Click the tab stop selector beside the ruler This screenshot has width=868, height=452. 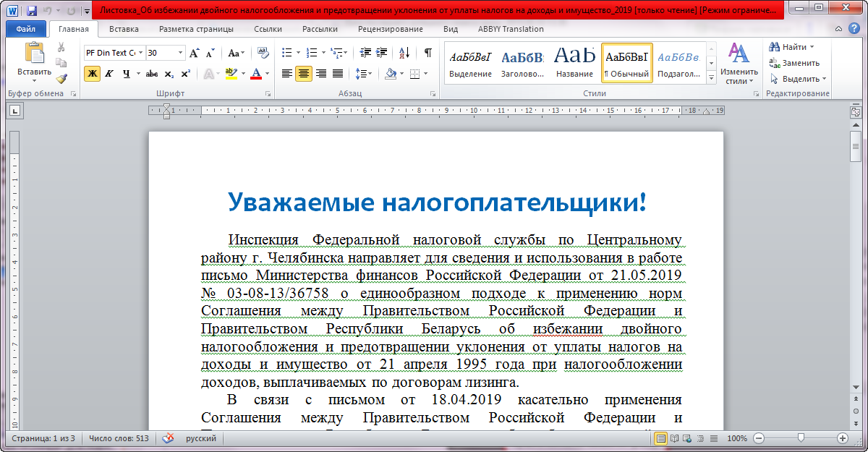coord(16,111)
